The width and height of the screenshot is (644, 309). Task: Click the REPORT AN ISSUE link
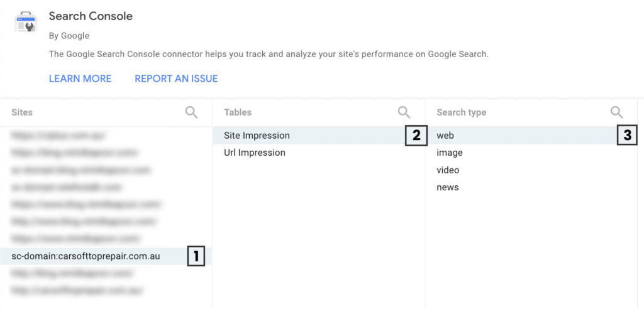[176, 79]
